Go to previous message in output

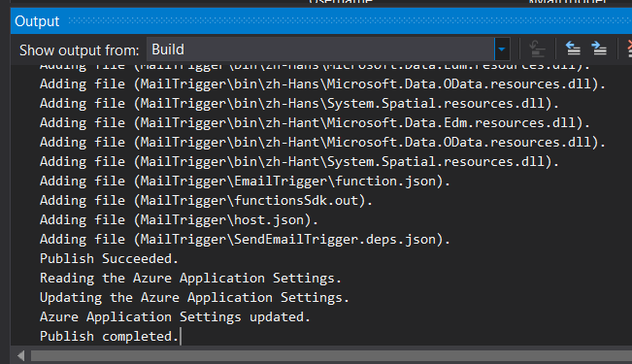click(x=573, y=50)
